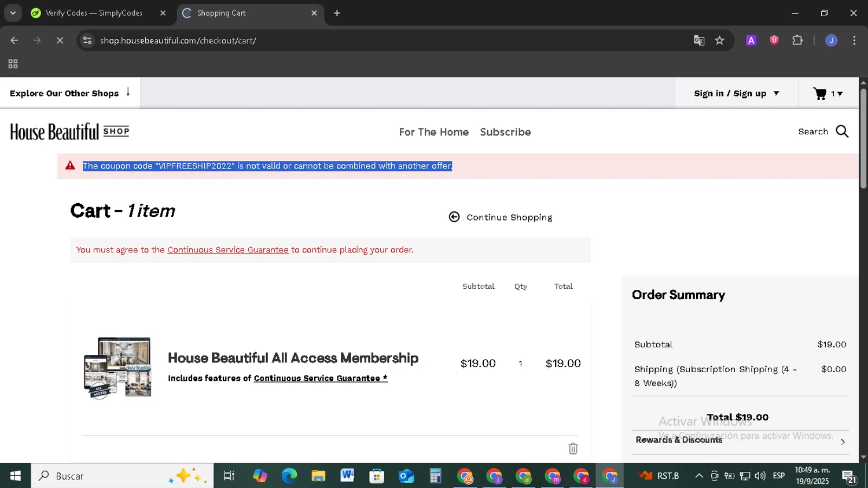
Task: Remove item with the trash icon
Action: click(573, 449)
